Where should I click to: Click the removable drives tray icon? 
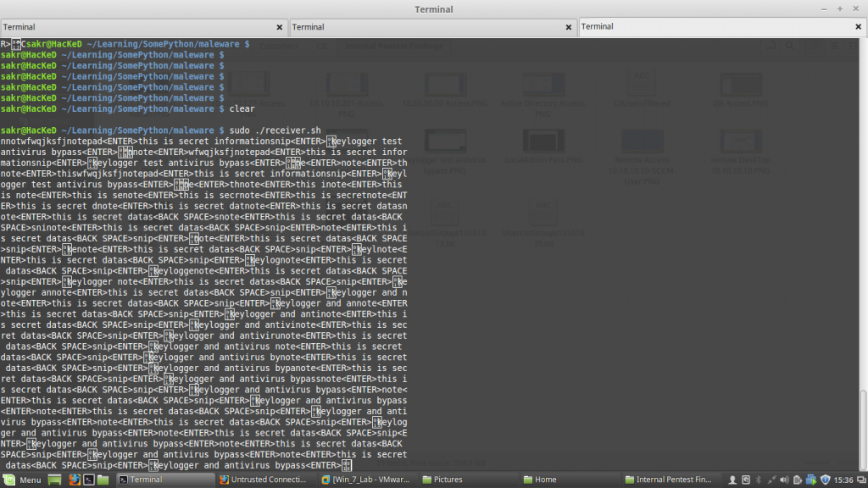746,480
